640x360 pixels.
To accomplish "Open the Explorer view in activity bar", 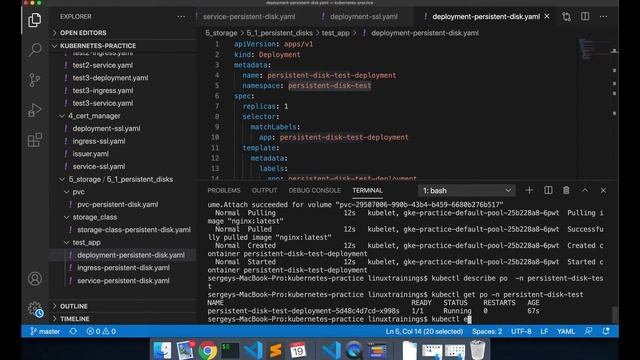I will (35, 20).
